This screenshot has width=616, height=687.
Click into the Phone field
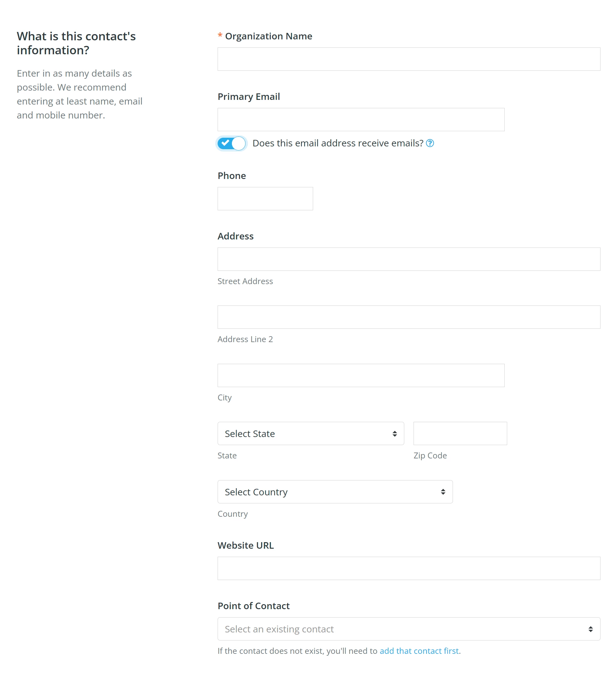[265, 199]
